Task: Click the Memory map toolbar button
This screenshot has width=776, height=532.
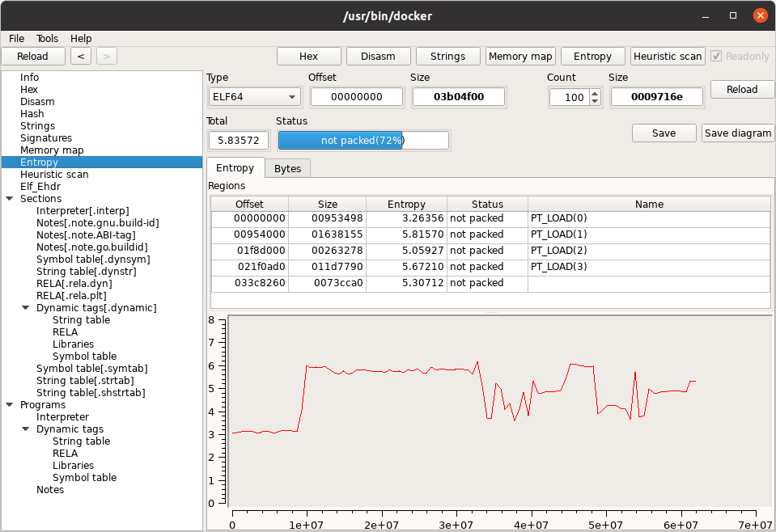Action: click(x=519, y=57)
